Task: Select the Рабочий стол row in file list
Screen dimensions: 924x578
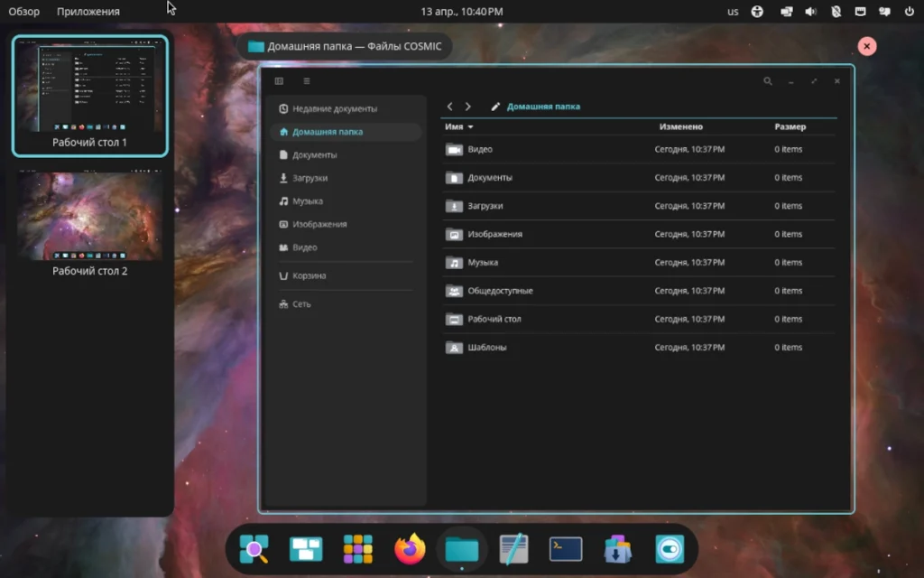Action: (639, 319)
